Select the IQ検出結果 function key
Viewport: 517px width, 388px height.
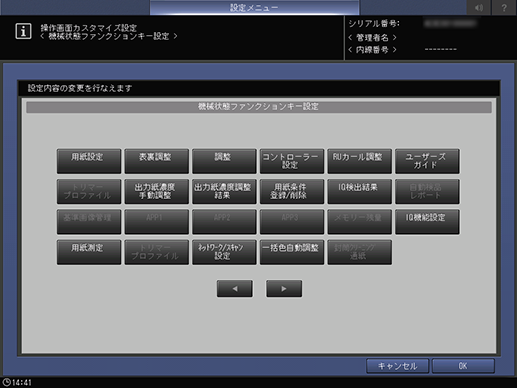(x=360, y=192)
